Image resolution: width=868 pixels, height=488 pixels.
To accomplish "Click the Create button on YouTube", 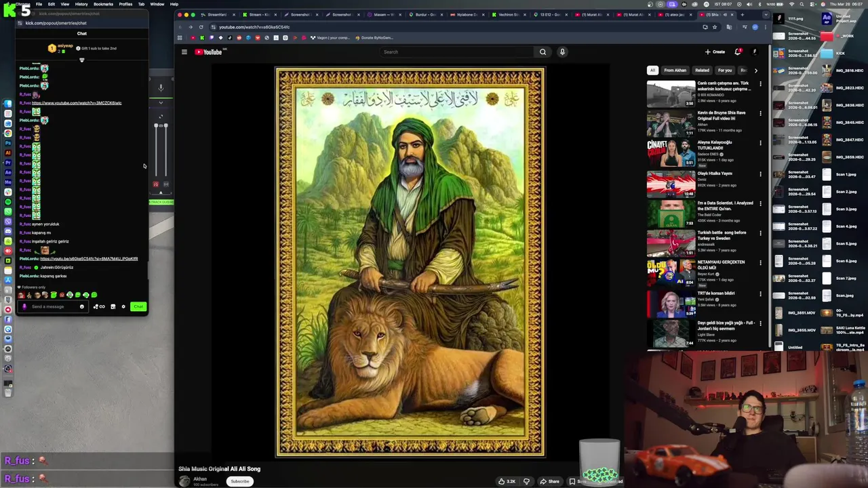I will click(715, 52).
